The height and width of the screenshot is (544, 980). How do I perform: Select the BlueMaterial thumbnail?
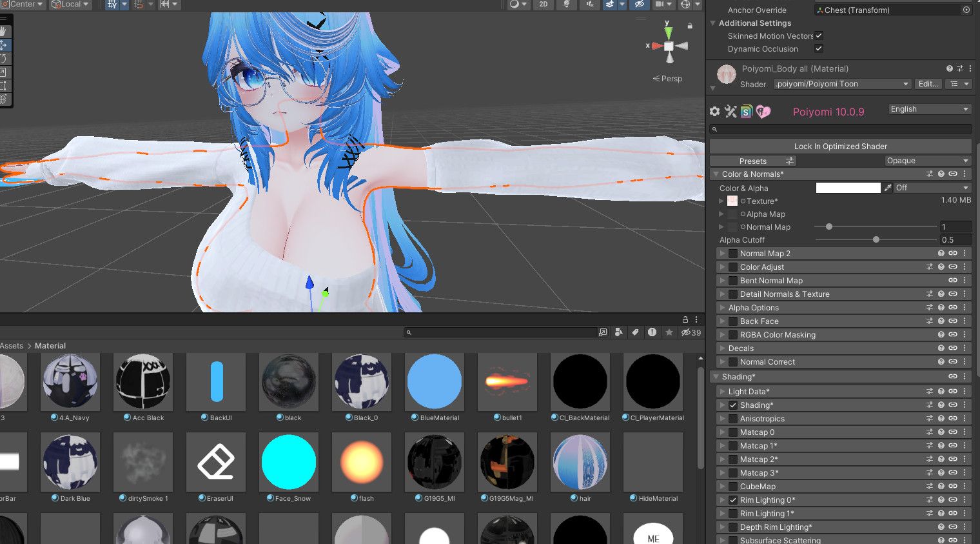pos(435,381)
